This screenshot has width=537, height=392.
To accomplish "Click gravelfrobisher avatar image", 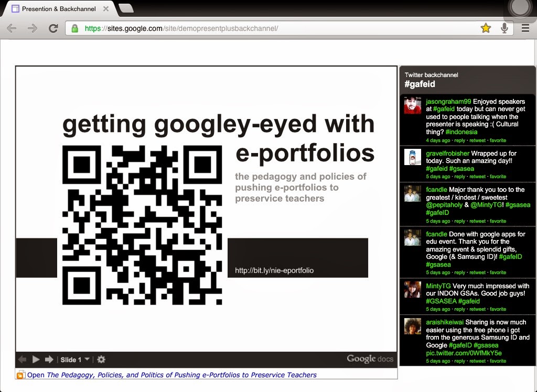I will click(x=413, y=157).
